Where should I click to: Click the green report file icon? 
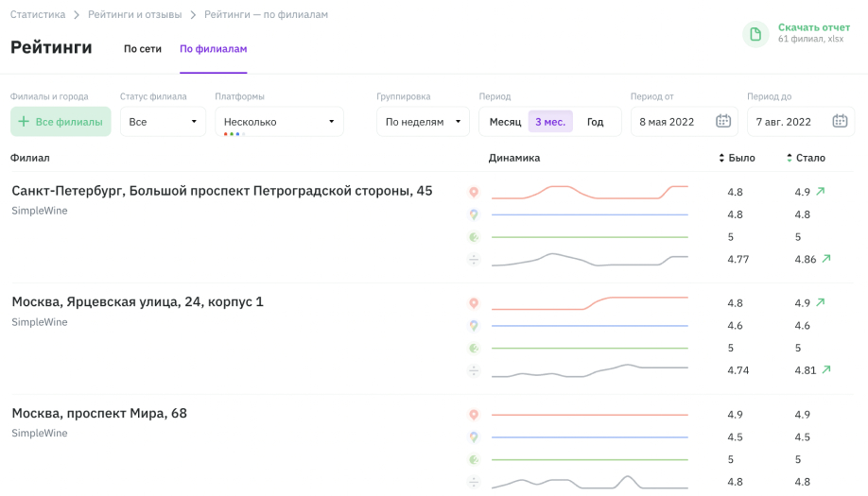pyautogui.click(x=755, y=34)
